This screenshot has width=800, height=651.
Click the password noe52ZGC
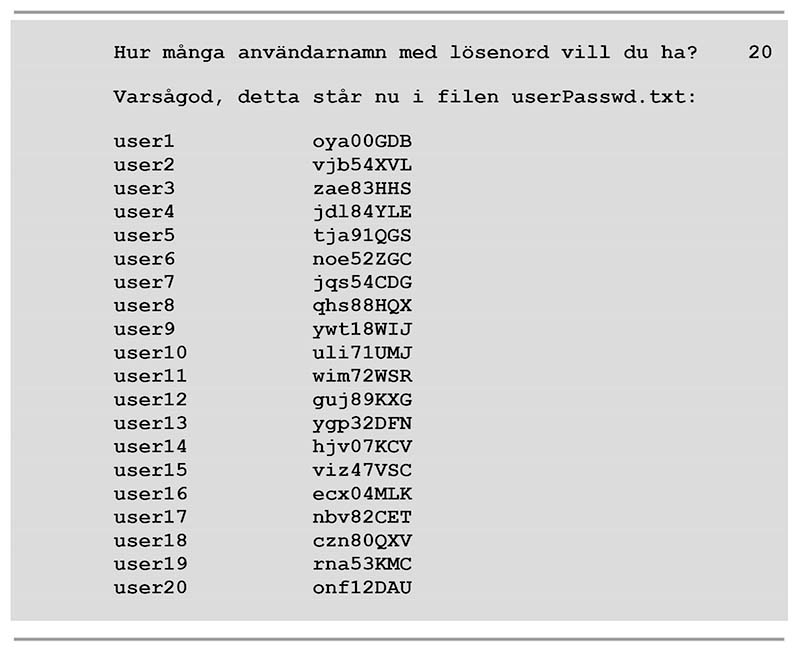tap(362, 259)
